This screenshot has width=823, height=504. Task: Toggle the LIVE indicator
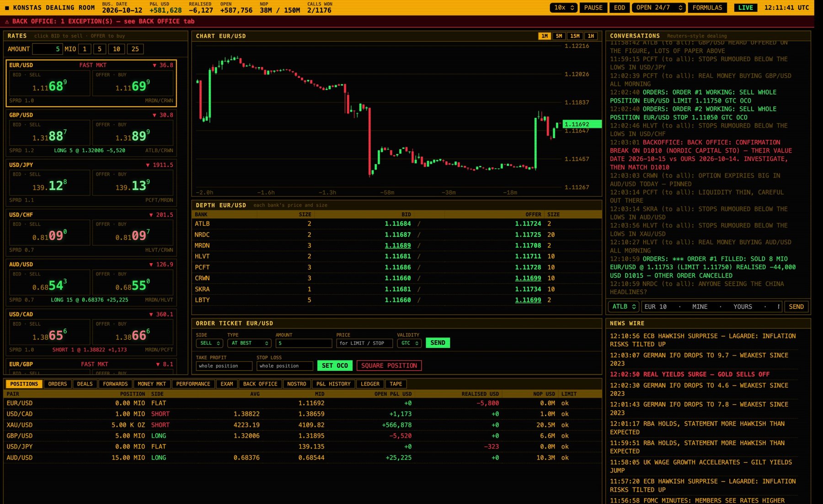tap(745, 8)
